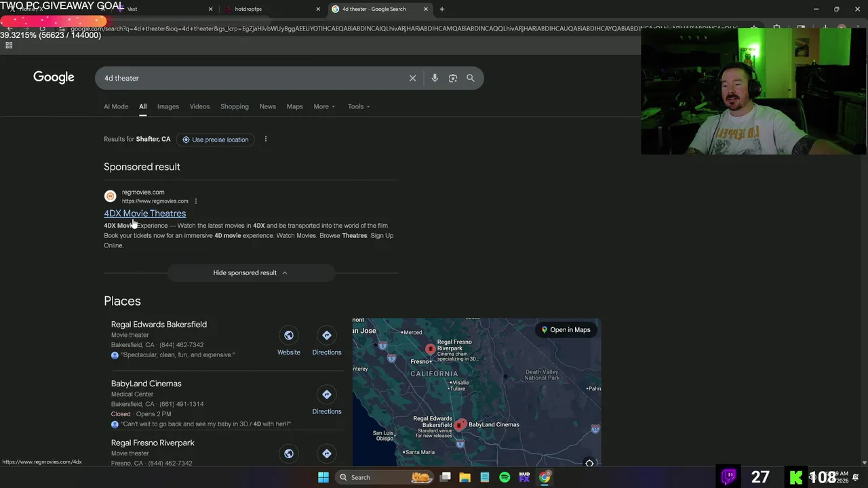The height and width of the screenshot is (488, 868).
Task: Close the 4d theater Google Search tab
Action: [x=426, y=9]
